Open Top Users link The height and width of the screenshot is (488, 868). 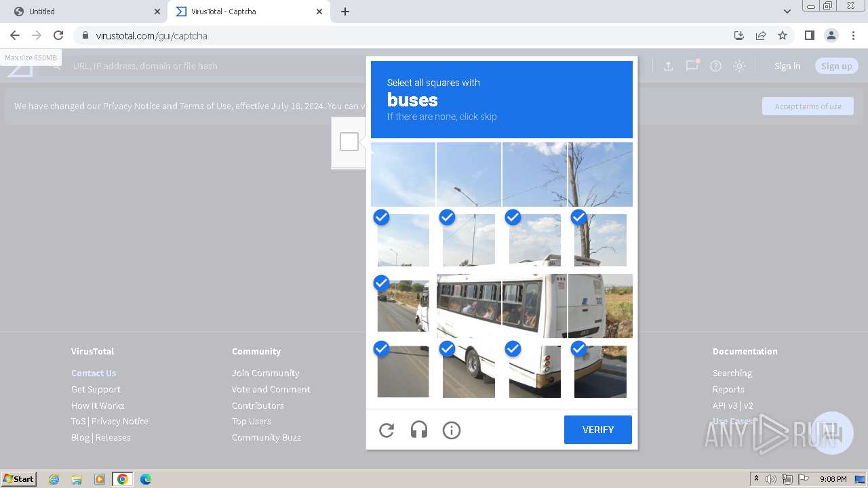251,421
